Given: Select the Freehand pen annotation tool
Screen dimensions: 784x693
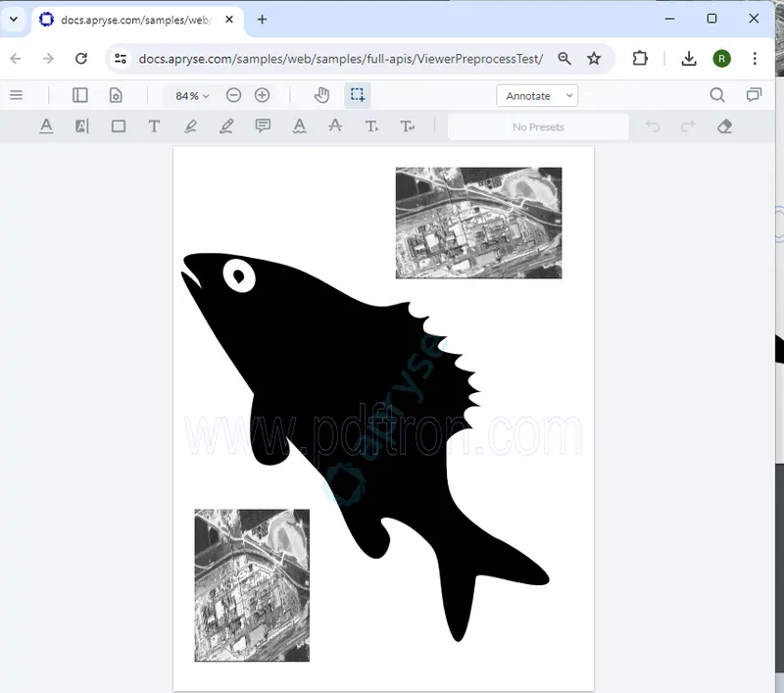Looking at the screenshot, I should [190, 125].
